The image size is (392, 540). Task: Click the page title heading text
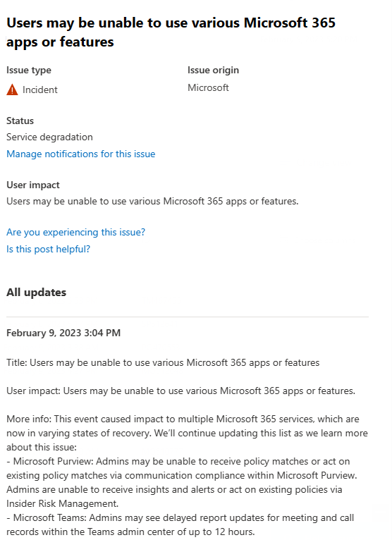(x=171, y=32)
